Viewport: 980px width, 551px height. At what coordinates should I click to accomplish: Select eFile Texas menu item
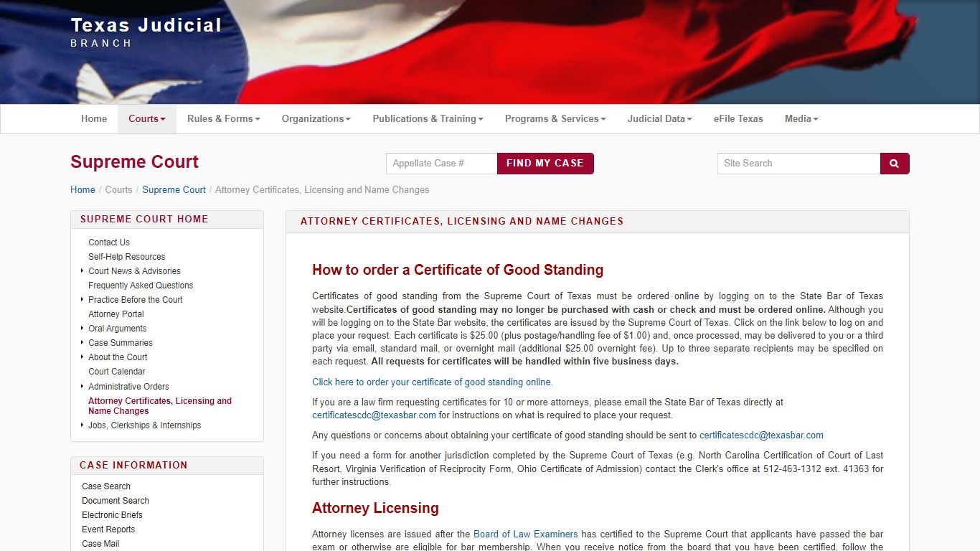pos(738,119)
